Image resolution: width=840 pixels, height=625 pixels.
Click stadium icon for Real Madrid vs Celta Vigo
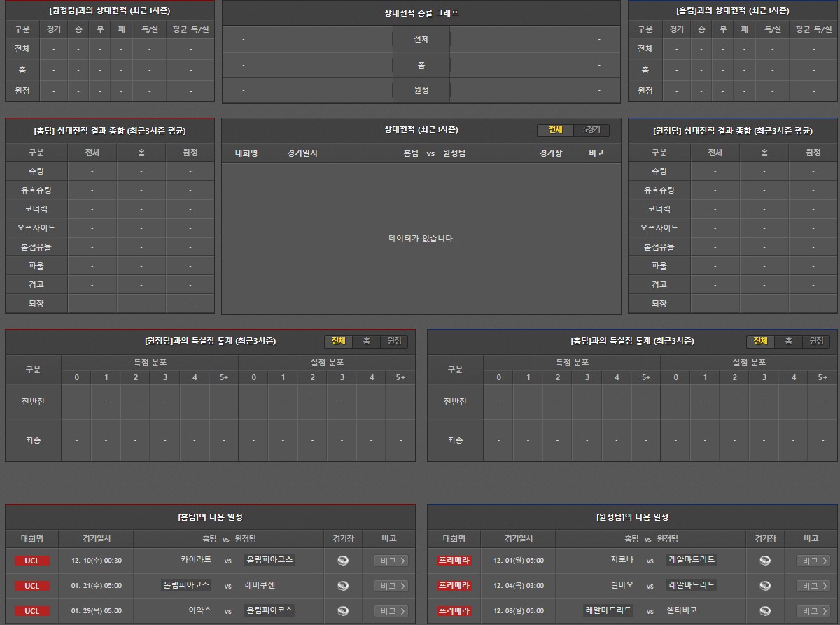pos(765,611)
